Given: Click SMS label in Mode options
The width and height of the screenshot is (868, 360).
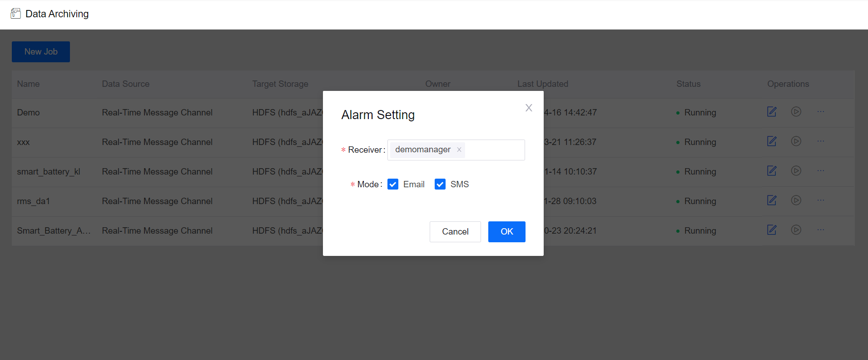Looking at the screenshot, I should (x=460, y=184).
